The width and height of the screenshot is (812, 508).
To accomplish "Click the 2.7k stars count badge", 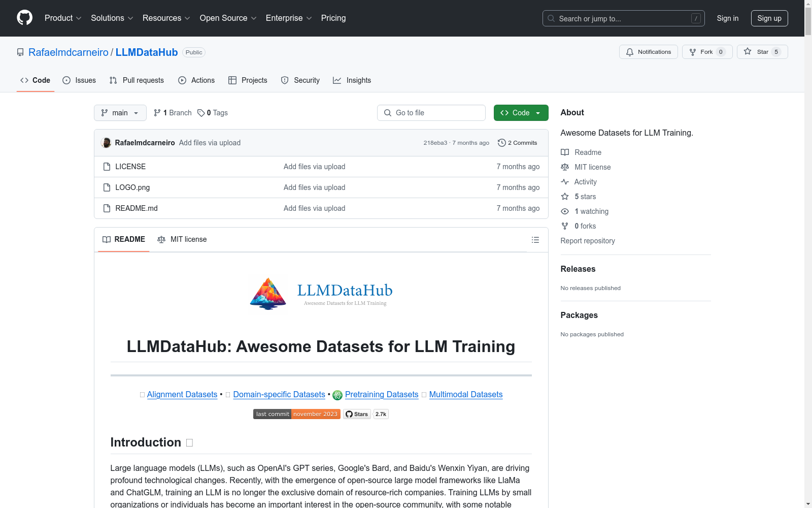I will click(x=381, y=414).
